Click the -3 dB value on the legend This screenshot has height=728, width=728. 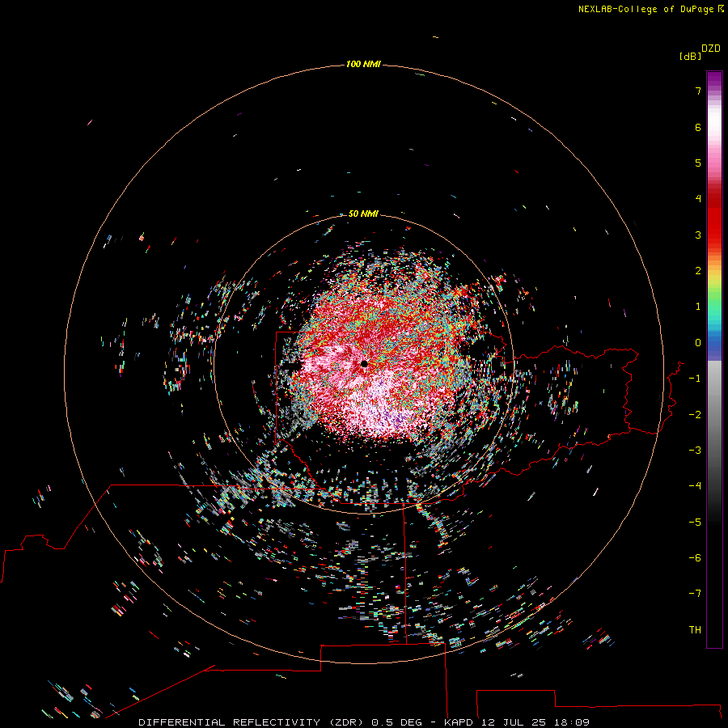695,450
